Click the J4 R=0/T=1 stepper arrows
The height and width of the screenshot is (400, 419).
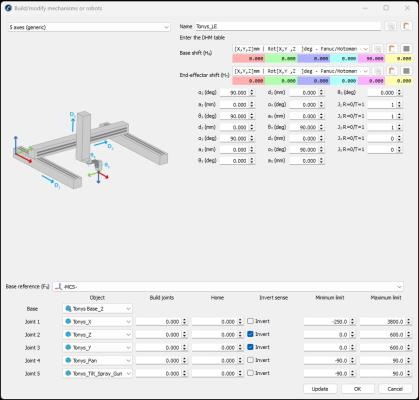399,138
